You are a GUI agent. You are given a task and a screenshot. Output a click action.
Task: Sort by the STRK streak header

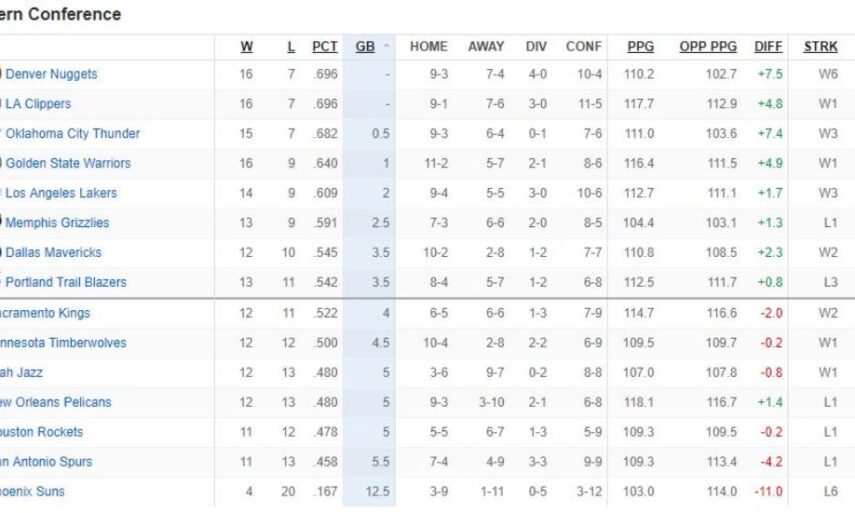(821, 47)
